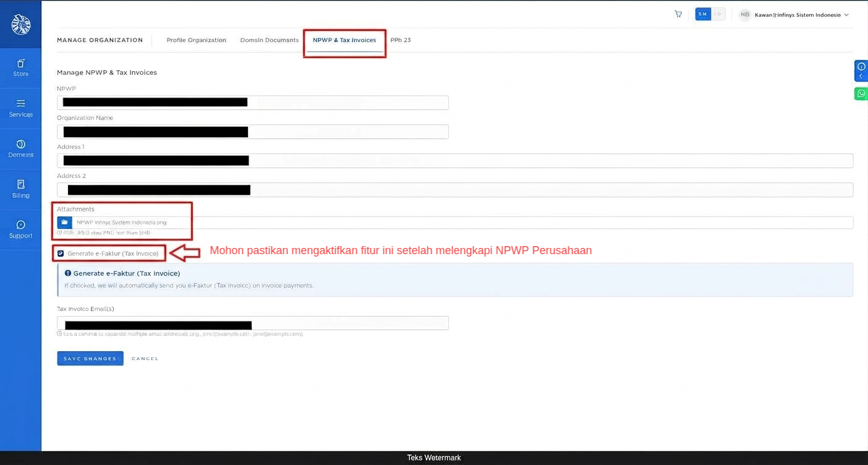Click the blue info icon on the right edge
The height and width of the screenshot is (465, 868).
click(x=861, y=66)
